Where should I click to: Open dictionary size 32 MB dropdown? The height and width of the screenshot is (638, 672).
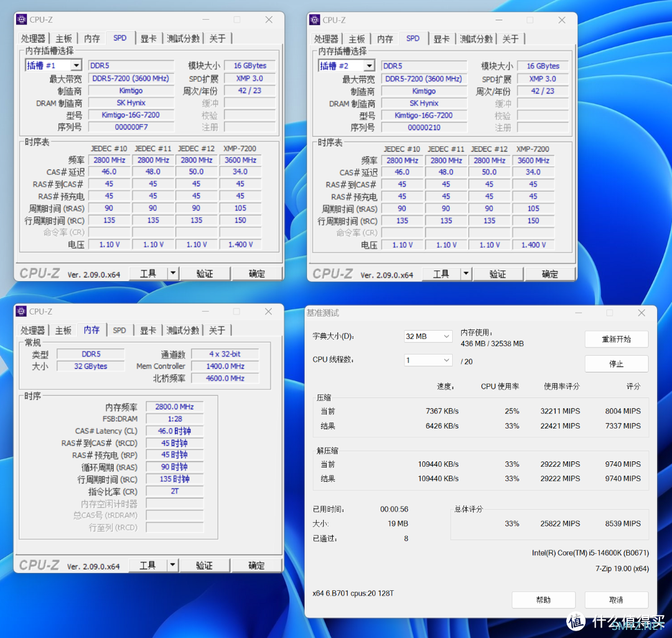coord(428,336)
